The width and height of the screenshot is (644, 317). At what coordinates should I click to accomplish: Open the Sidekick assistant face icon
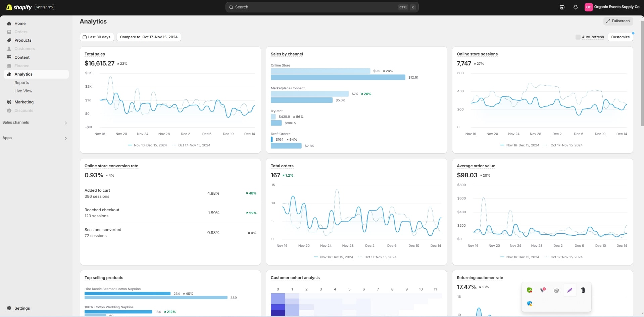tap(562, 7)
